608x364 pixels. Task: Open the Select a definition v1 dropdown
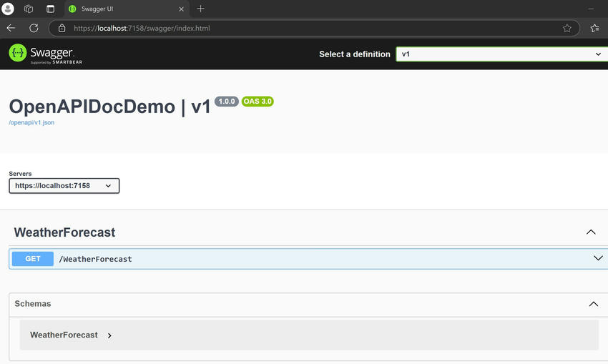click(501, 54)
